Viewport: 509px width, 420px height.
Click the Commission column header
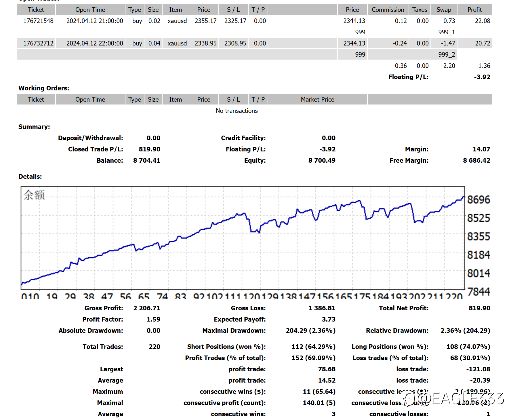[388, 9]
